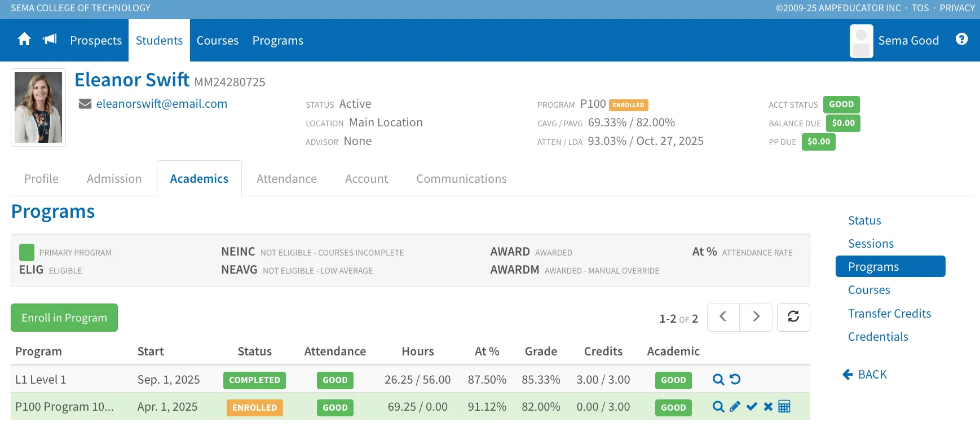Email eleanorswift@email.com
The height and width of the screenshot is (431, 980).
pos(162,104)
